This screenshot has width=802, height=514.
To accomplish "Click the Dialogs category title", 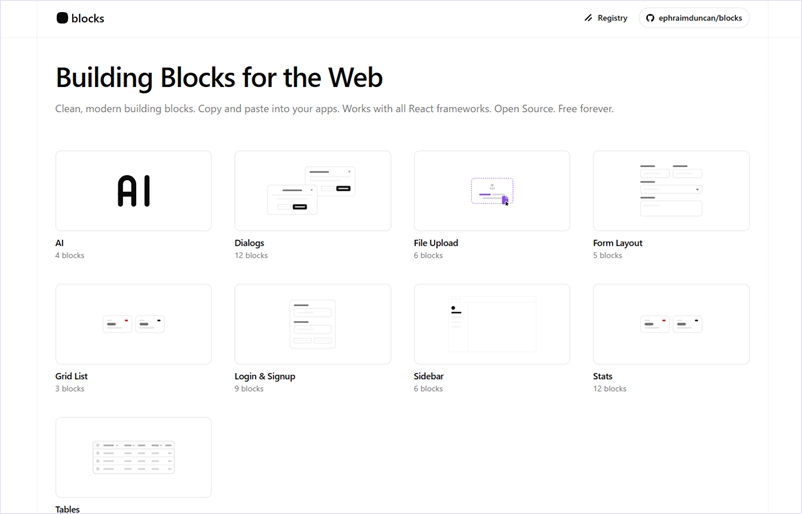I will [249, 243].
